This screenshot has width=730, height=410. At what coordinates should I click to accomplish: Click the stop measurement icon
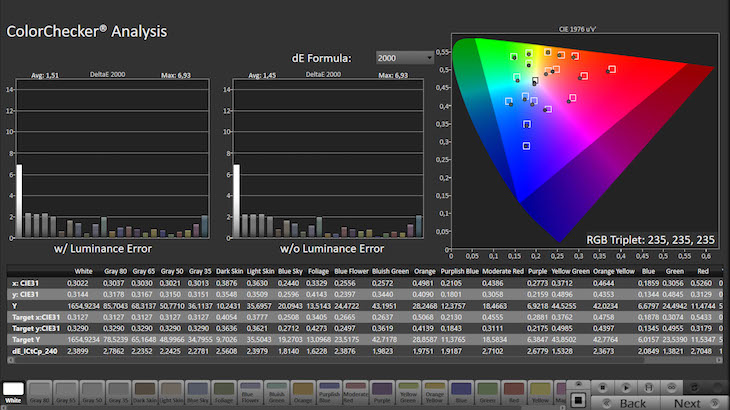point(602,387)
